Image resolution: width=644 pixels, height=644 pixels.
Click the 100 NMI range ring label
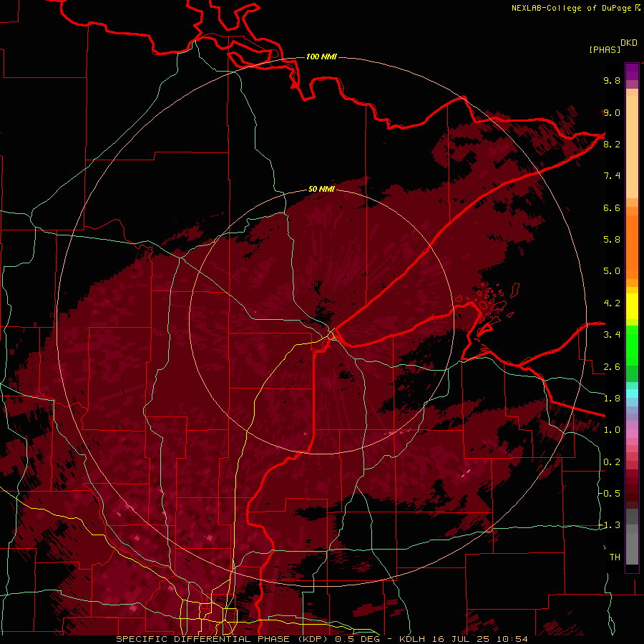pos(321,57)
